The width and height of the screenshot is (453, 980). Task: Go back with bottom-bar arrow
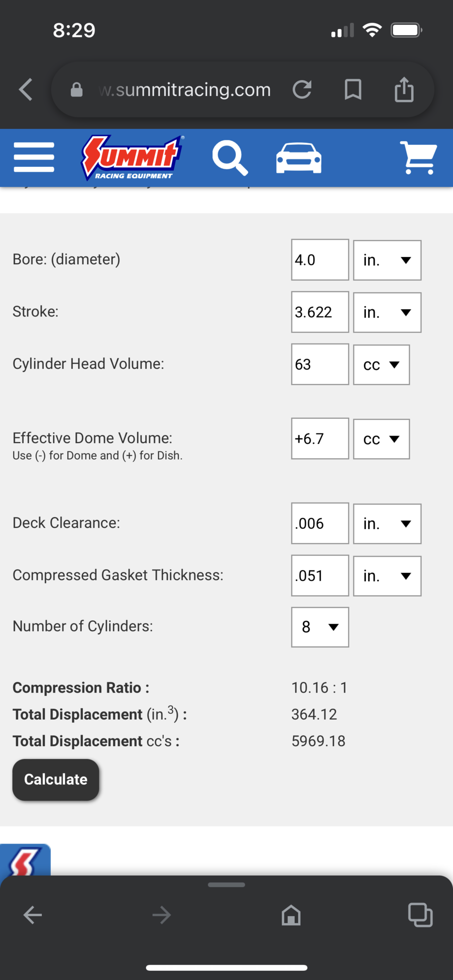pos(32,915)
